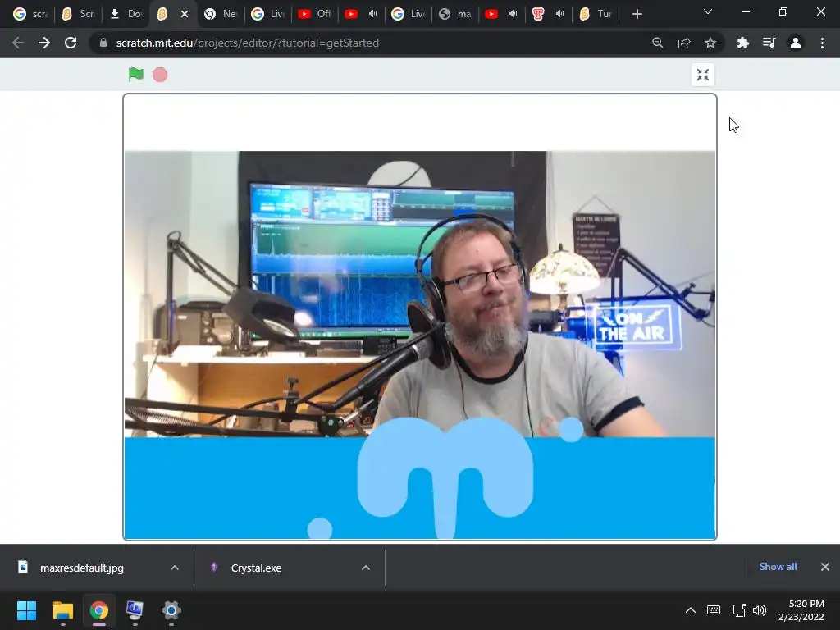Viewport: 840px width, 630px height.
Task: Switch to the 'ma' tab
Action: pos(454,14)
